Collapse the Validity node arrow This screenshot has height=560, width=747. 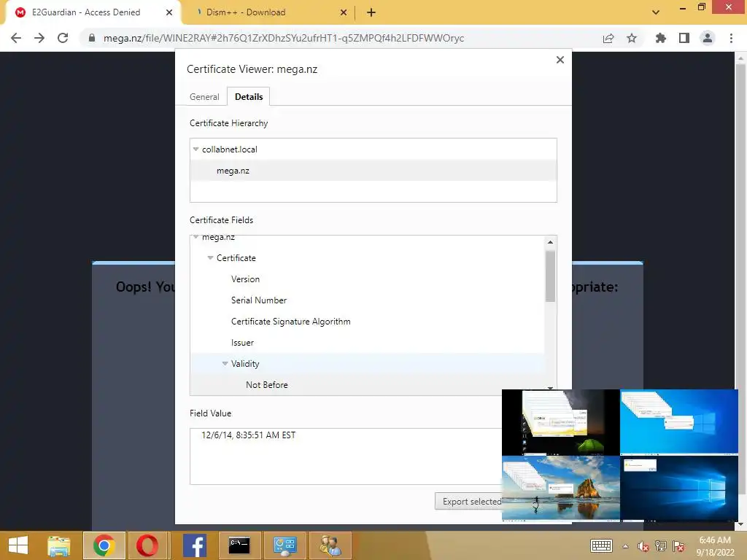(x=225, y=363)
